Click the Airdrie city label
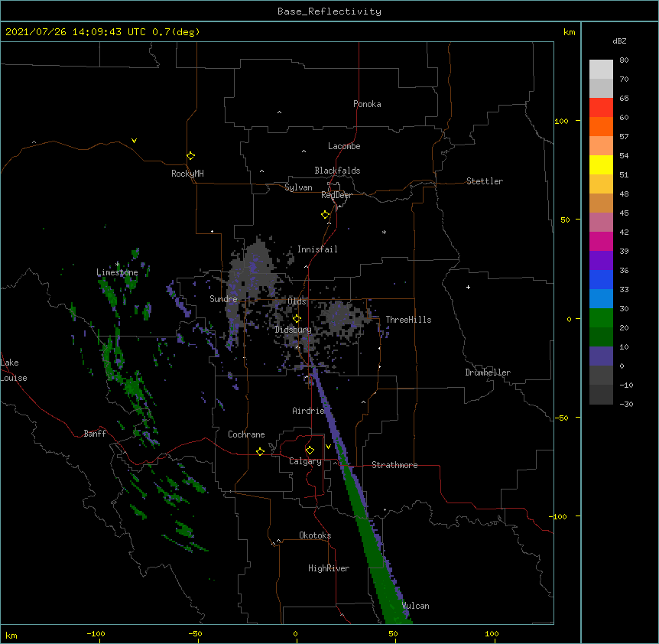Viewport: 659px width, 644px height. click(x=309, y=411)
